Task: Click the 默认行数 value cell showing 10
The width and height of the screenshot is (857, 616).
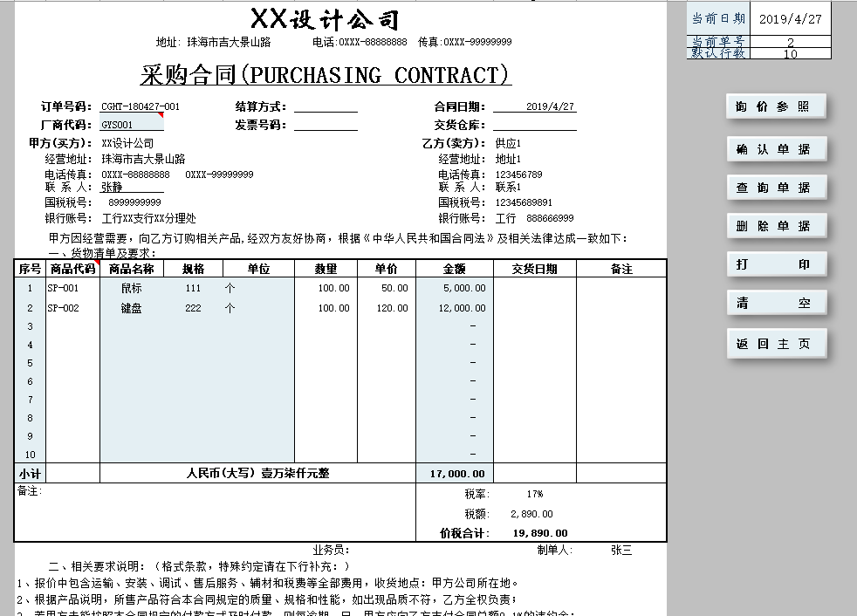Action: [x=790, y=54]
